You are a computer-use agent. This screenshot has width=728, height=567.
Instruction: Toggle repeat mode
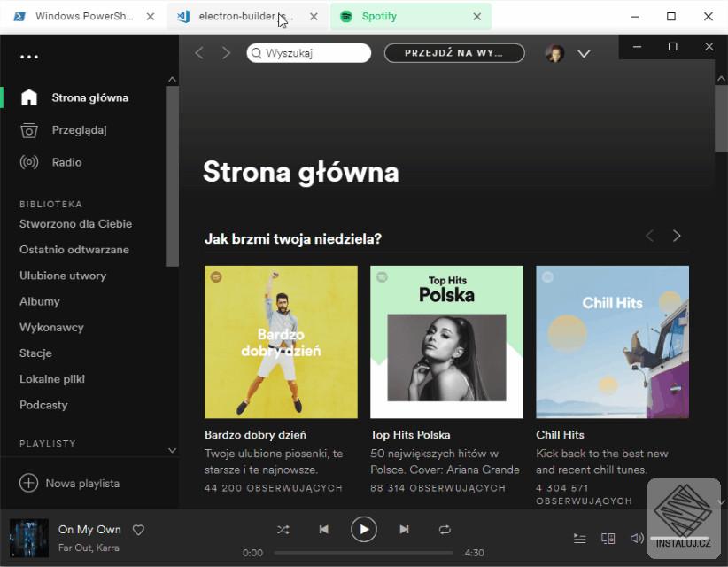tap(445, 530)
